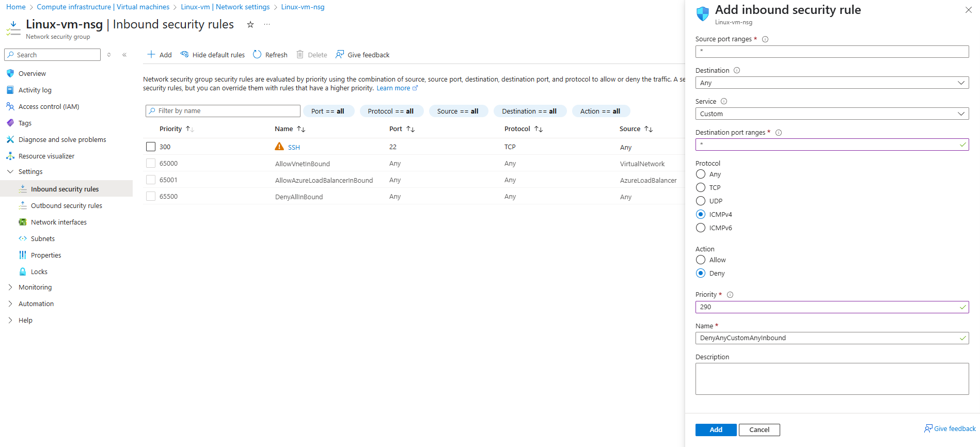
Task: Click the Overview shield icon
Action: 10,73
